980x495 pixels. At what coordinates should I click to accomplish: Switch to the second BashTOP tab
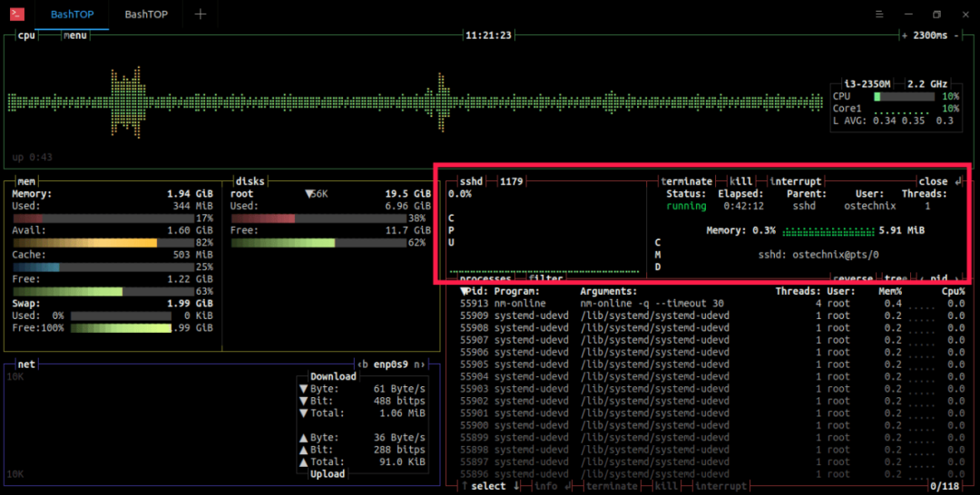[x=145, y=15]
